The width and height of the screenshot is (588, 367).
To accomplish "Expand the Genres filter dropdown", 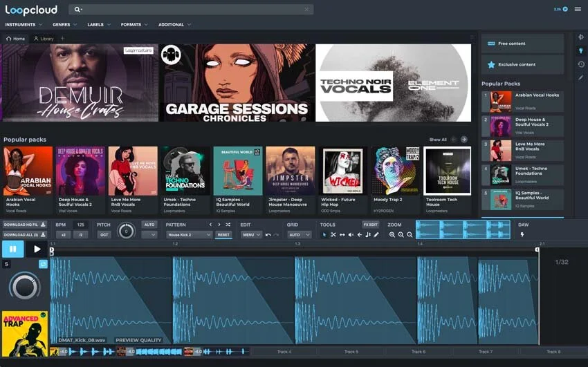I will coord(64,24).
